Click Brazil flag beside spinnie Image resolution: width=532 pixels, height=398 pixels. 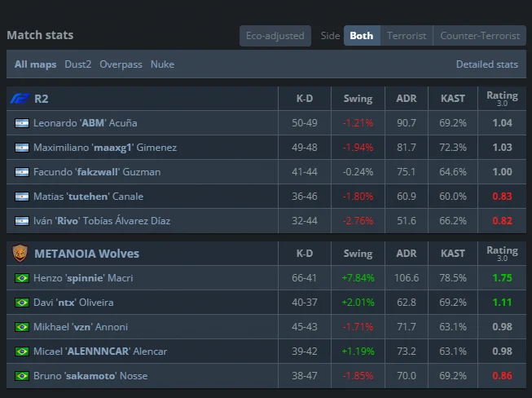[22, 278]
